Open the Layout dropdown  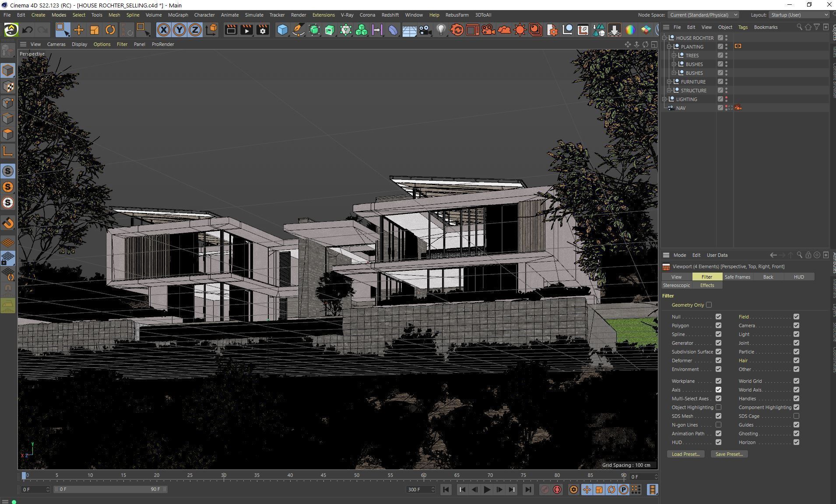pos(799,15)
